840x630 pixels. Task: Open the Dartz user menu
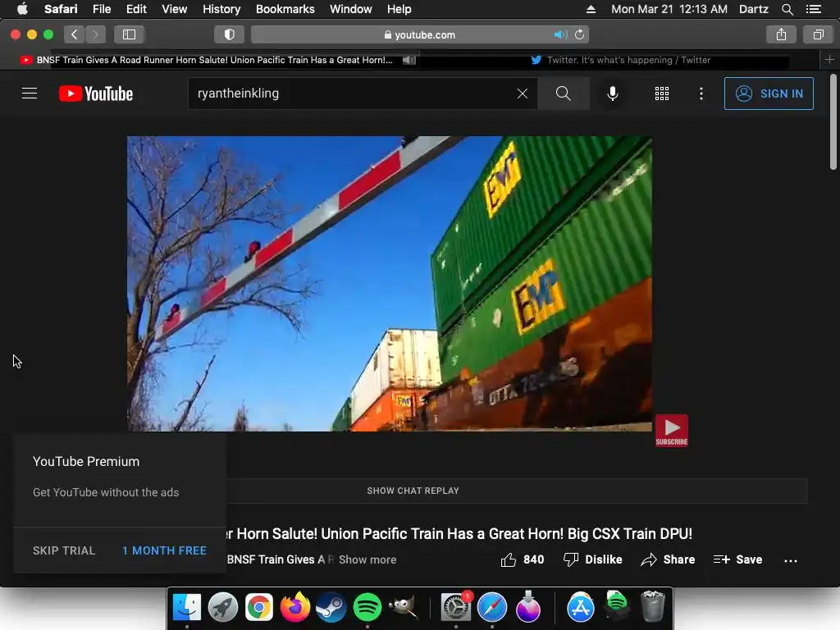[753, 9]
